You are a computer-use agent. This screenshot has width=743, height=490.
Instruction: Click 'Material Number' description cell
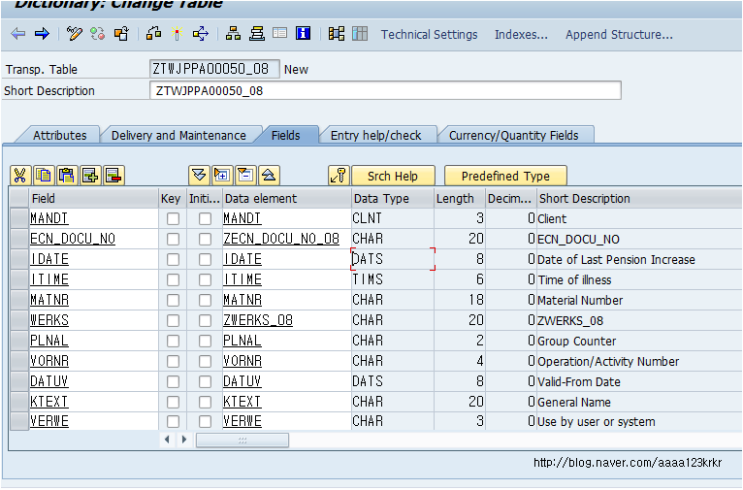tap(580, 300)
